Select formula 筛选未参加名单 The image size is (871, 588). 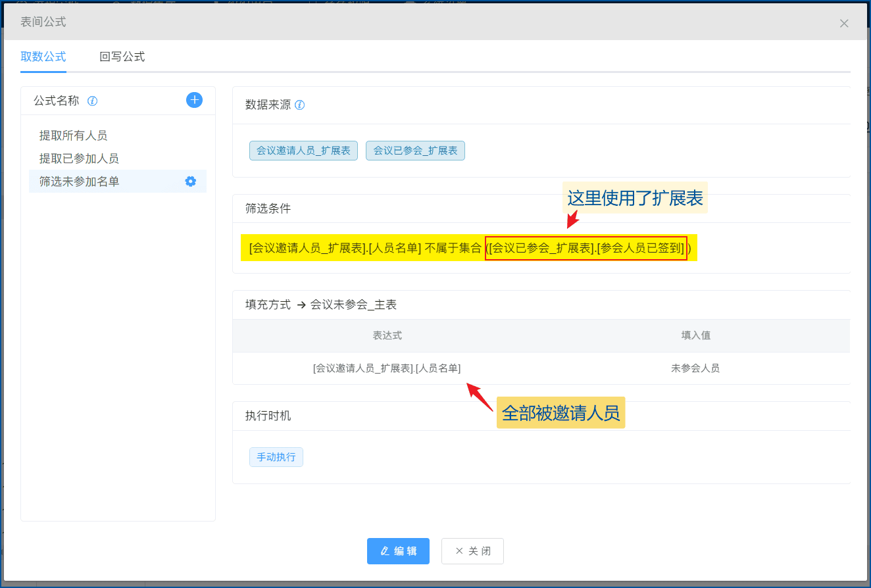(118, 182)
